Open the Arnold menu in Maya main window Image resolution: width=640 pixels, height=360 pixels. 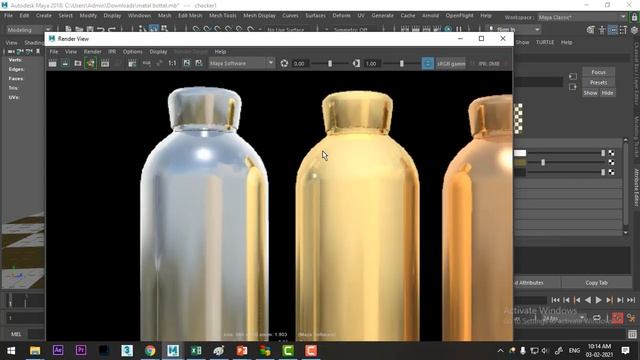click(430, 16)
